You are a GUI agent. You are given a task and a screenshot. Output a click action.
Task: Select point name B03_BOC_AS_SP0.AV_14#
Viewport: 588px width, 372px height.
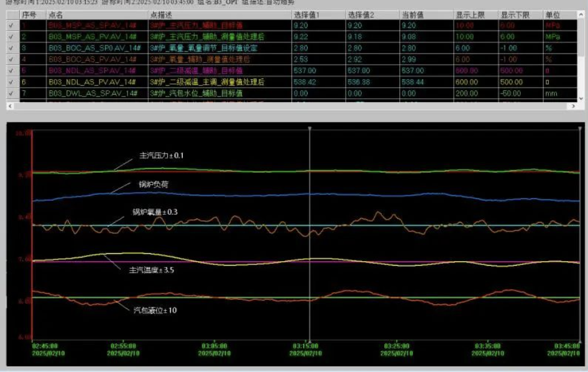click(94, 48)
